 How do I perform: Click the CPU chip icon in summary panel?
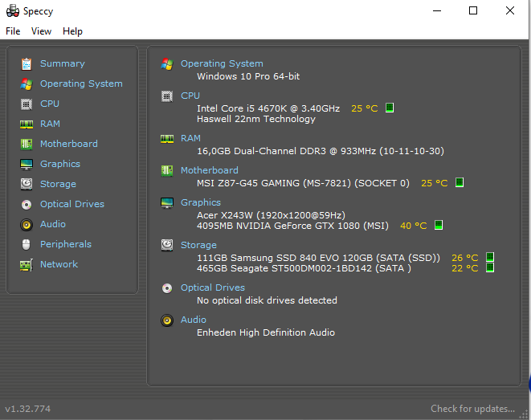[167, 96]
